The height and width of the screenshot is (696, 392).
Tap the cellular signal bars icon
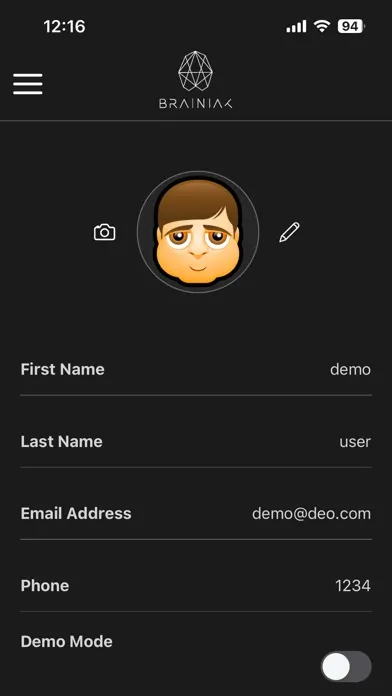(x=296, y=27)
